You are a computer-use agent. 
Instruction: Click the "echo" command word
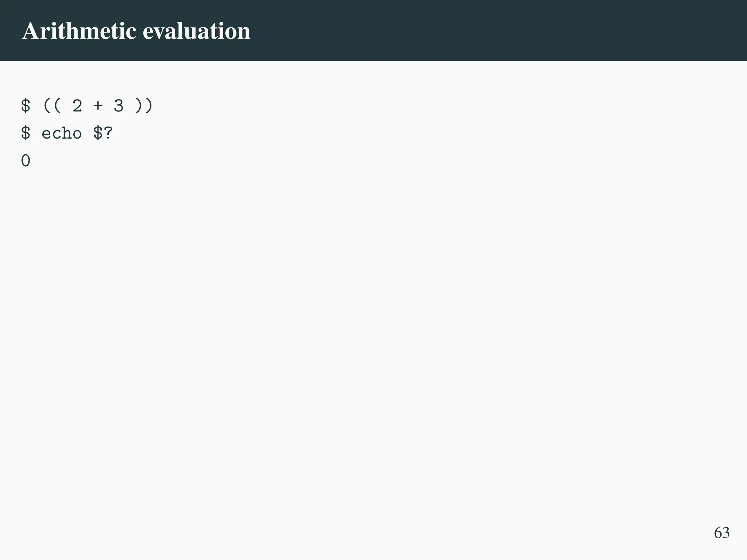coord(62,133)
